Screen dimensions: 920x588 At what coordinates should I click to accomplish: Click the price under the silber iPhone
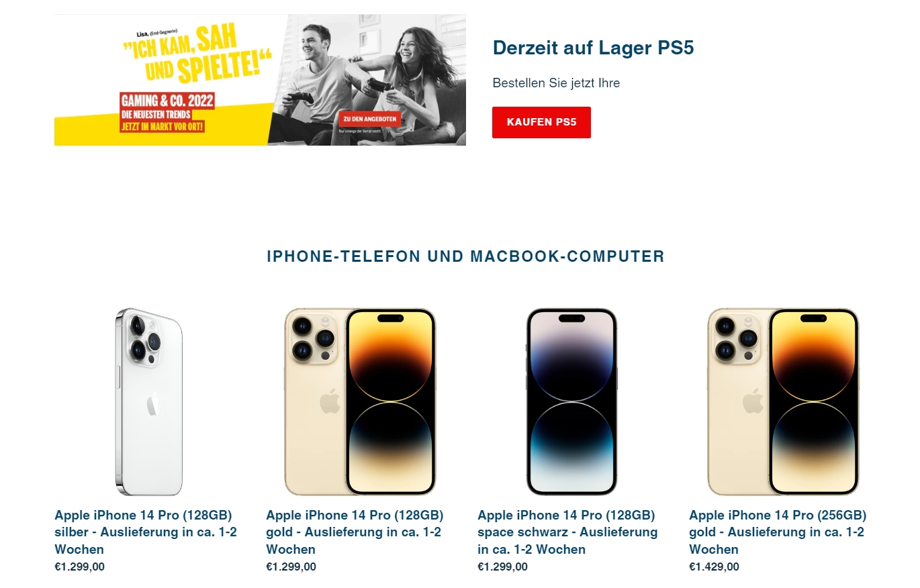[x=79, y=567]
